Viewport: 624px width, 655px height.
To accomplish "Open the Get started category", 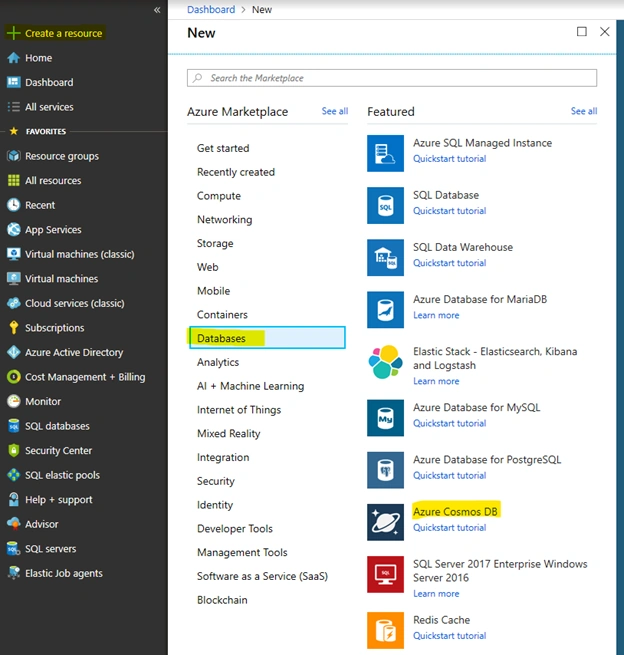I will pyautogui.click(x=223, y=148).
